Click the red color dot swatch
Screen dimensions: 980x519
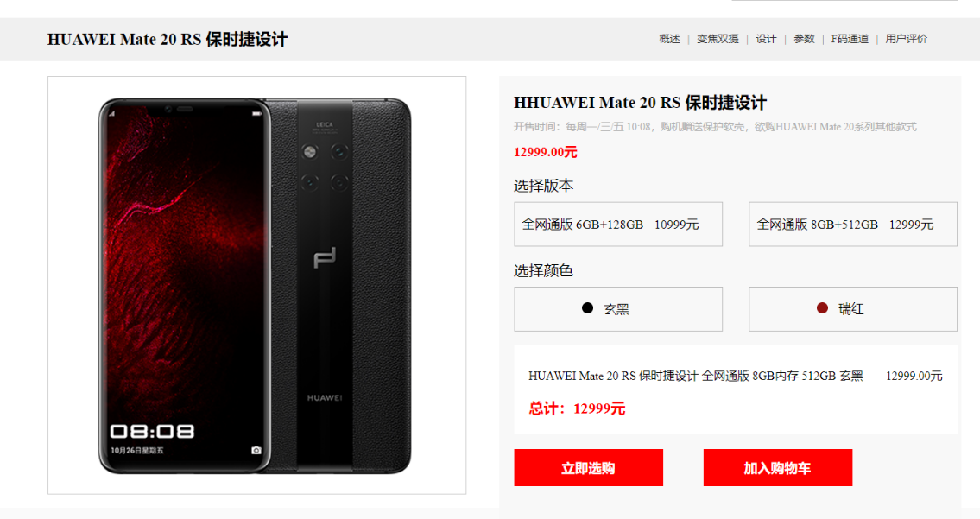pyautogui.click(x=822, y=307)
